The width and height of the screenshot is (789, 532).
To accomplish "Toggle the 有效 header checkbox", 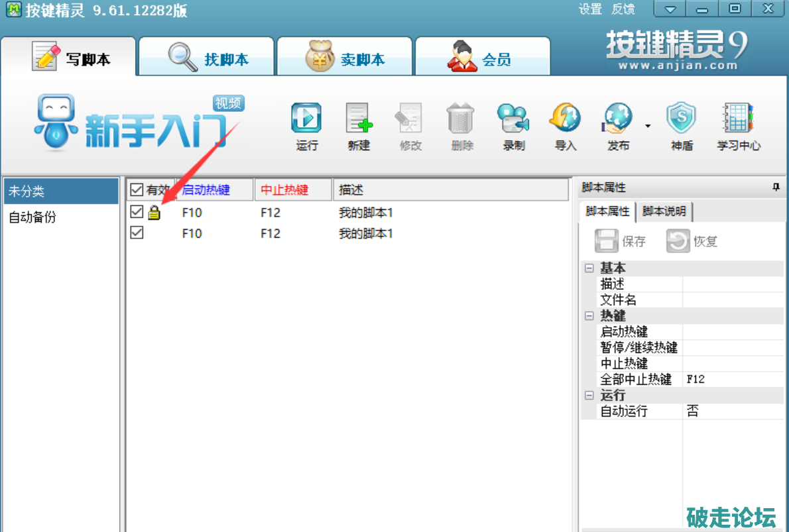I will pyautogui.click(x=137, y=190).
